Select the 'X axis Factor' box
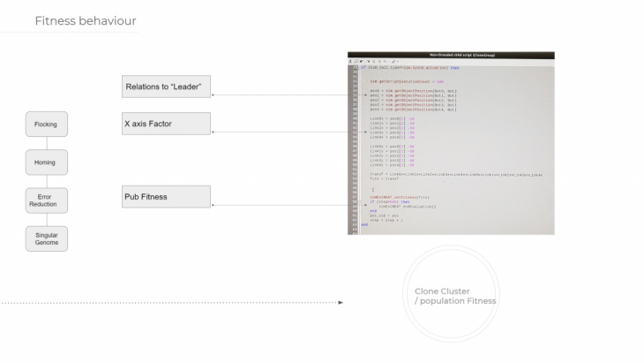 pyautogui.click(x=166, y=124)
